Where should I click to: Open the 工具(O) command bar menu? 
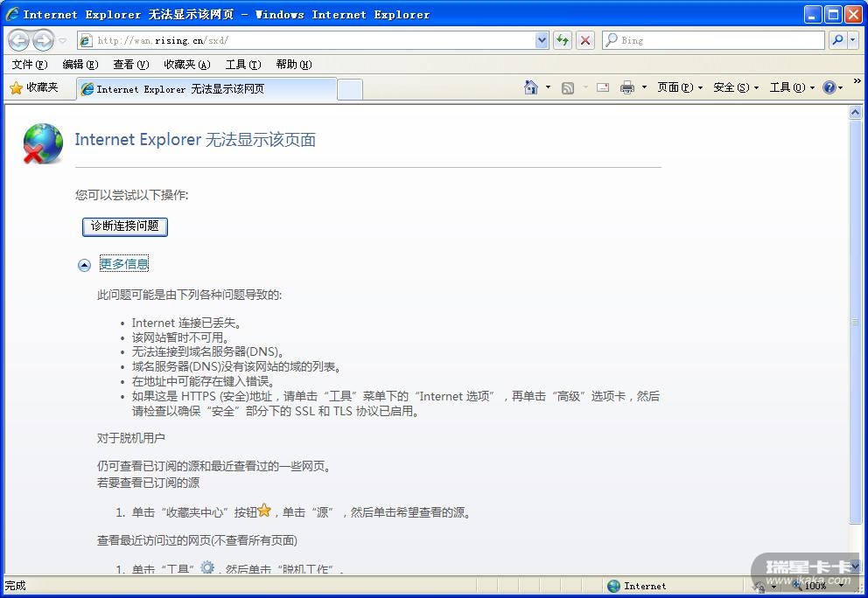pyautogui.click(x=792, y=87)
